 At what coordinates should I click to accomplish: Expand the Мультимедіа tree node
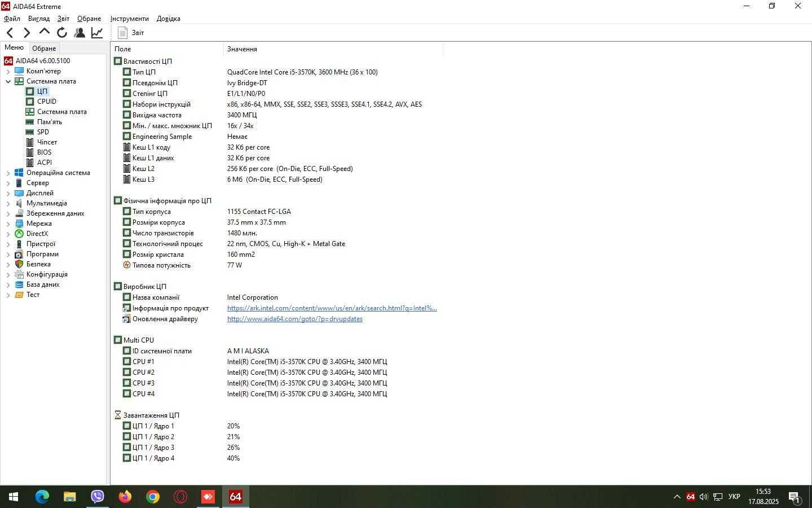(x=8, y=203)
